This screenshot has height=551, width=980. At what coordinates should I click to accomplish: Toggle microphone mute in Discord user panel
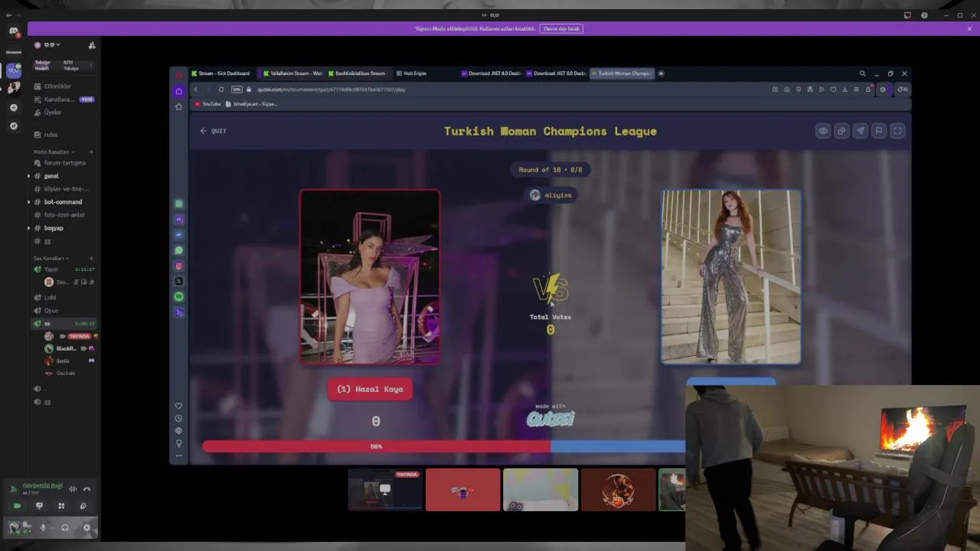coord(43,527)
